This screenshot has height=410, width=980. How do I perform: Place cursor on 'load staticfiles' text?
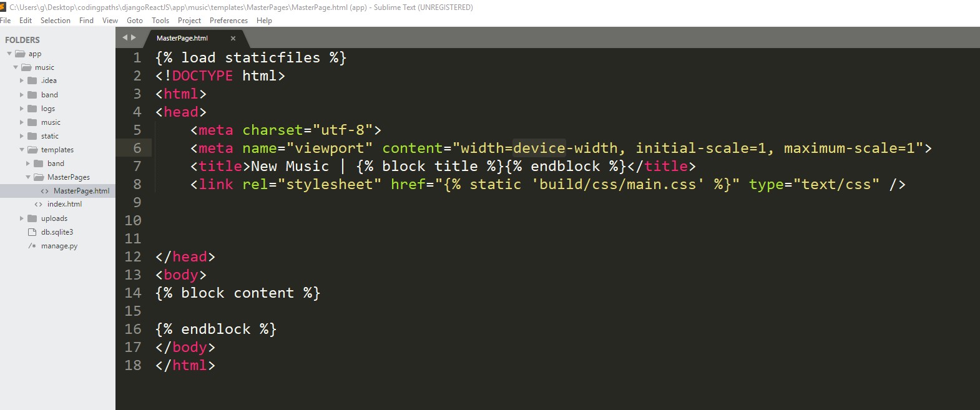250,58
